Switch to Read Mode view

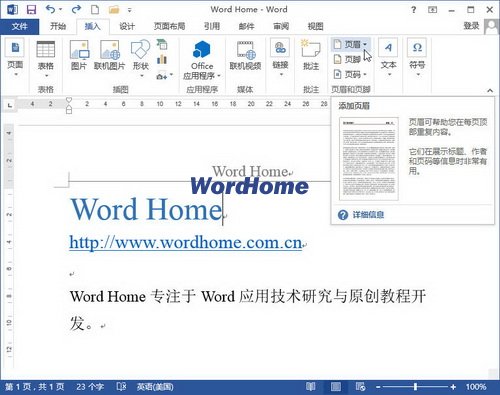tap(311, 387)
